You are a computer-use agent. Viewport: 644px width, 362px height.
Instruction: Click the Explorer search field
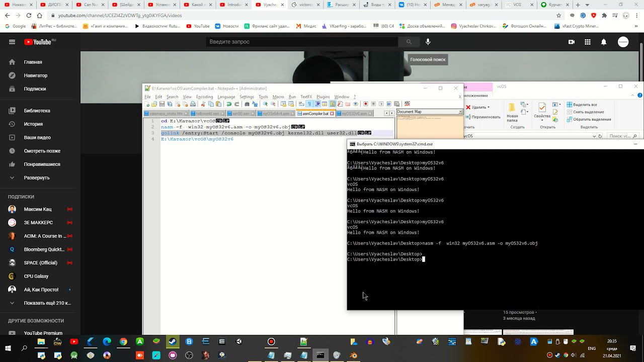[623, 136]
